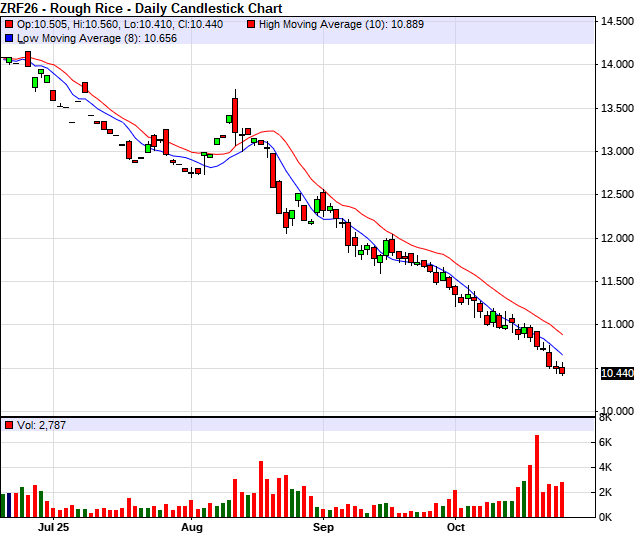This screenshot has width=640, height=536.
Task: Click the black 10.440 current price tag
Action: coord(617,373)
